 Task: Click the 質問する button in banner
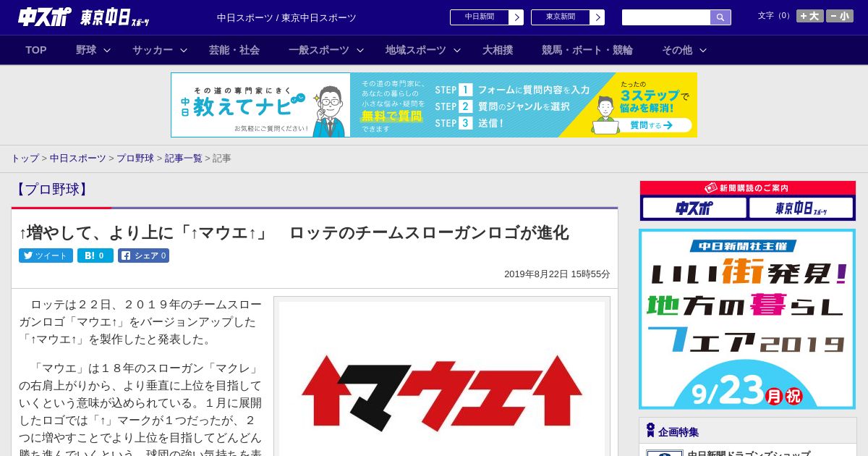(x=650, y=125)
